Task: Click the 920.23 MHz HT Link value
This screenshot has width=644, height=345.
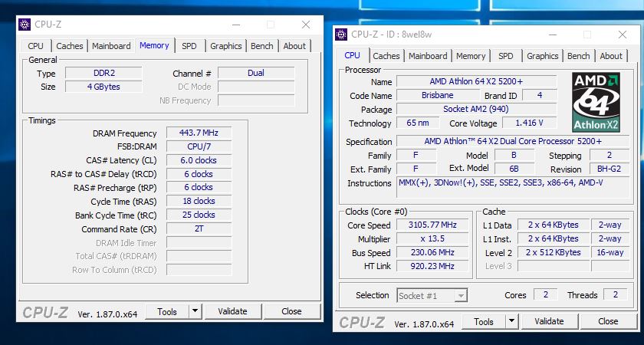Action: coord(432,266)
